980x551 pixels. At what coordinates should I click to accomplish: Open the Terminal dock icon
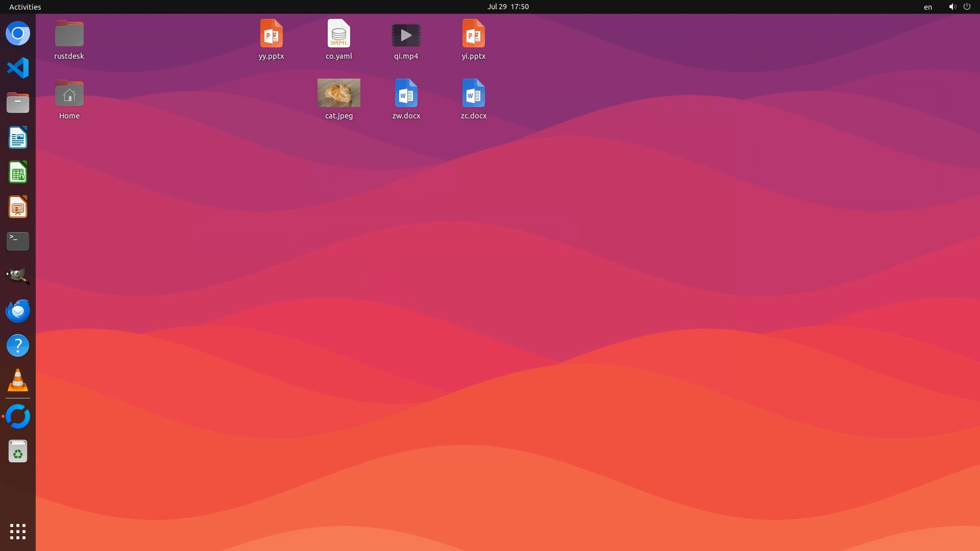tap(18, 241)
